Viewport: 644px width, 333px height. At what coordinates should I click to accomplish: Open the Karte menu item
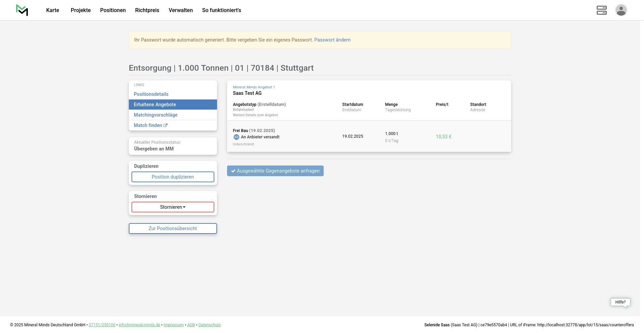coord(53,10)
